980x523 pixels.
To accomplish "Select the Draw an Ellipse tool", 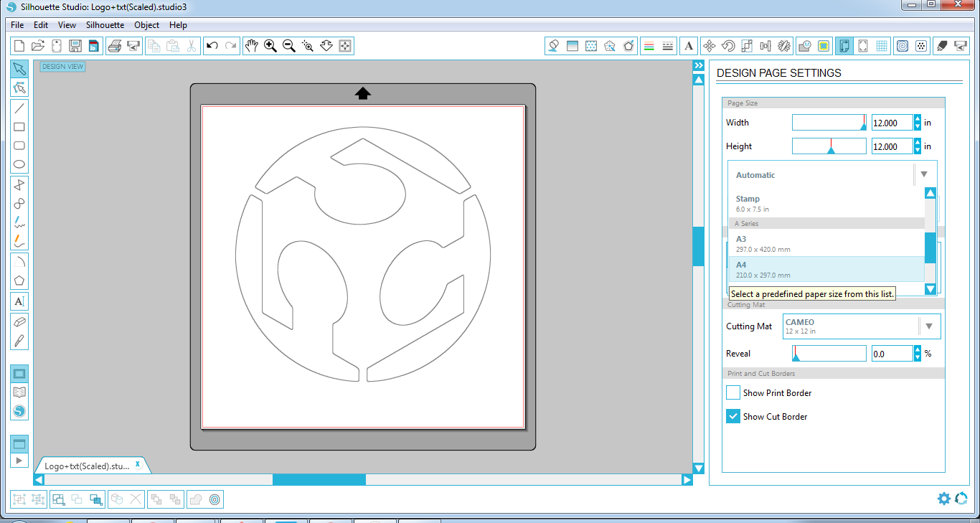I will [19, 164].
